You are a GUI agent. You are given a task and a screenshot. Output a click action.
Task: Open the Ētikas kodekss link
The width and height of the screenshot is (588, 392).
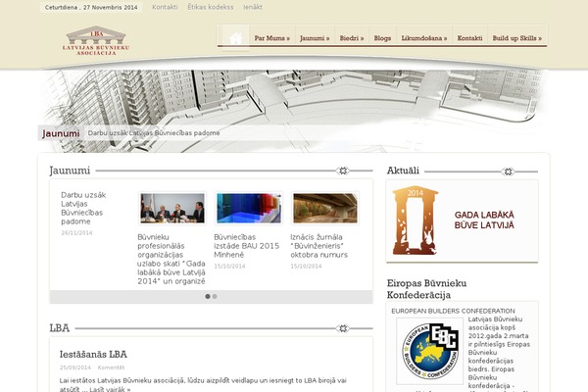[211, 7]
